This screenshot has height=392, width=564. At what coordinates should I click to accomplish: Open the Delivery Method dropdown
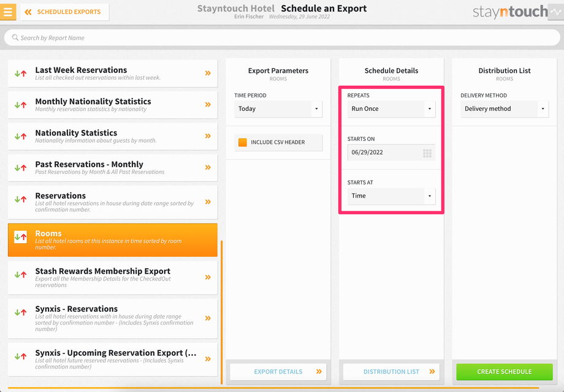[505, 108]
